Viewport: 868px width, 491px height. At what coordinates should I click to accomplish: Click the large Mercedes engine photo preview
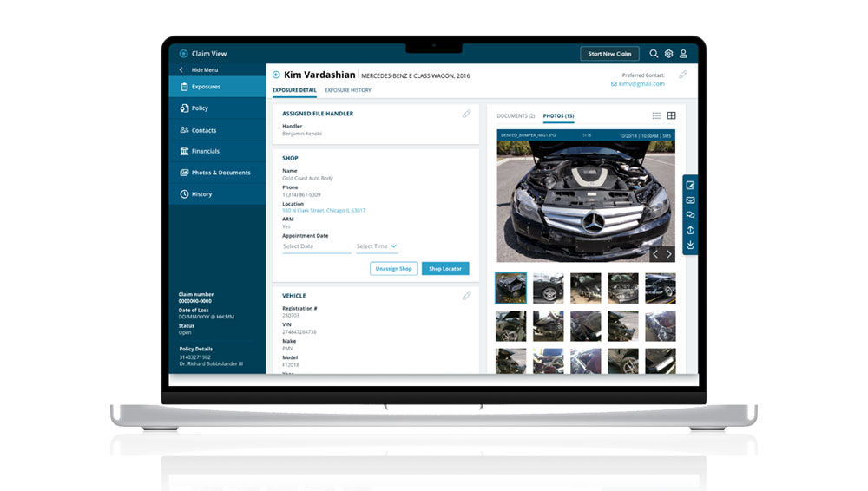click(586, 201)
